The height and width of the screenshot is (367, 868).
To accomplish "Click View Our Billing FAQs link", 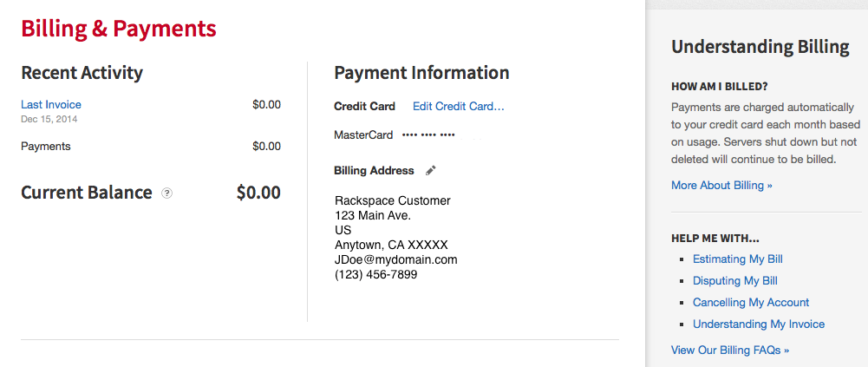I will tap(730, 350).
